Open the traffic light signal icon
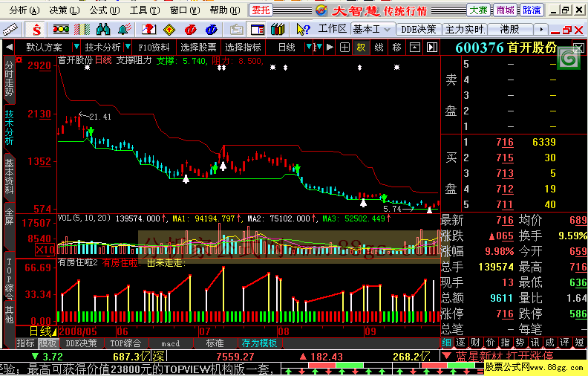This screenshot has width=588, height=376. [61, 29]
